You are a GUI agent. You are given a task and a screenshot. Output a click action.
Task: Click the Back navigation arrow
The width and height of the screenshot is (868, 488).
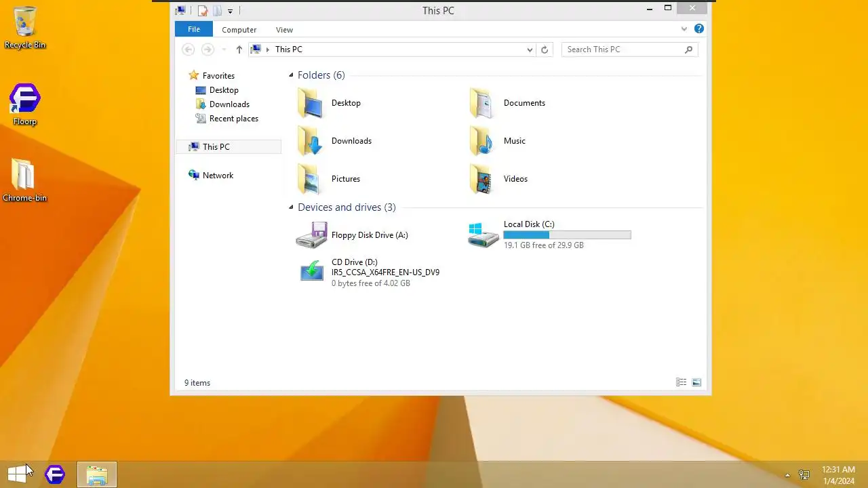[x=189, y=49]
